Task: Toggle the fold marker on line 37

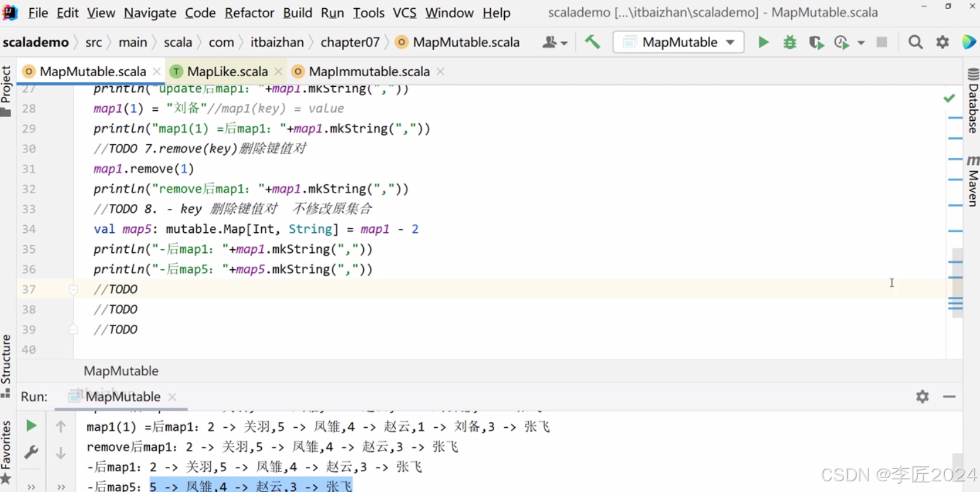Action: pyautogui.click(x=73, y=289)
